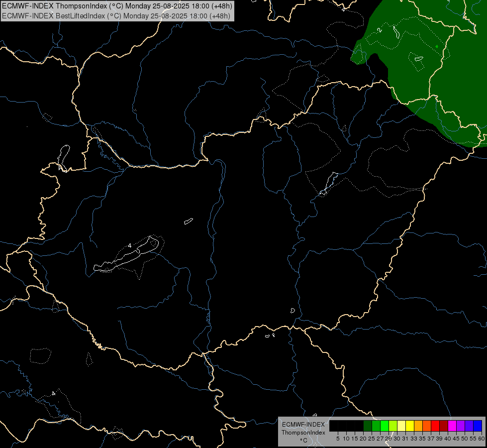Pick the yellow 31–33 legend swatch
The image size is (487, 448).
coord(410,426)
